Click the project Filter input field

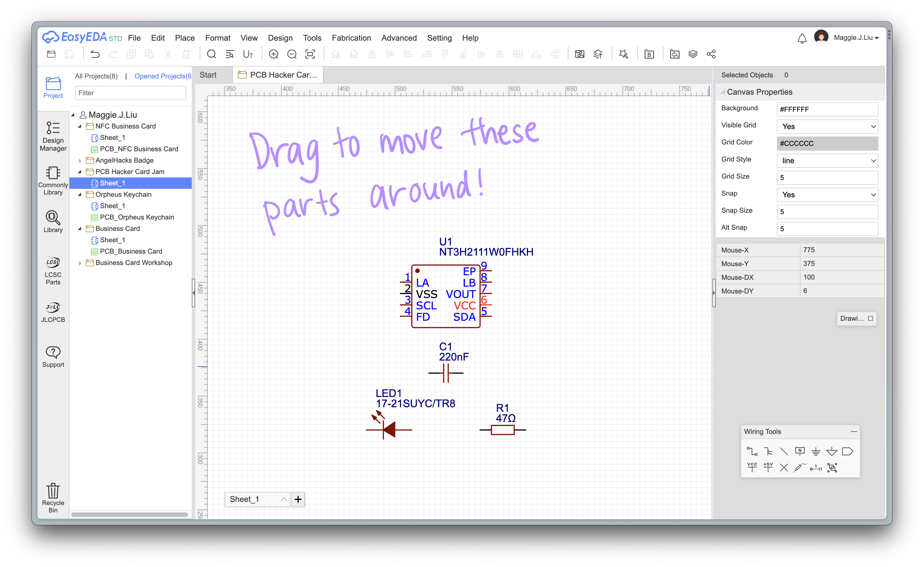coord(130,93)
